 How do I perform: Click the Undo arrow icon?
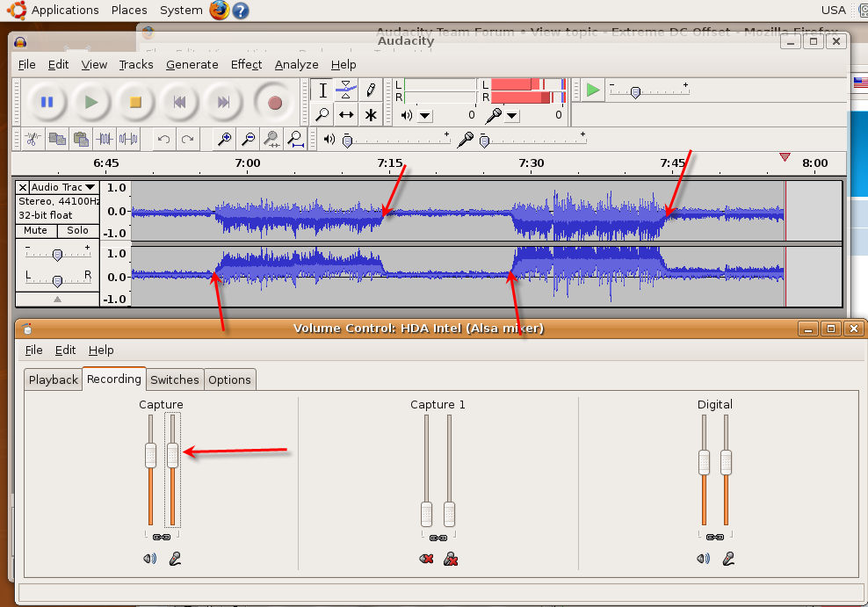point(163,139)
